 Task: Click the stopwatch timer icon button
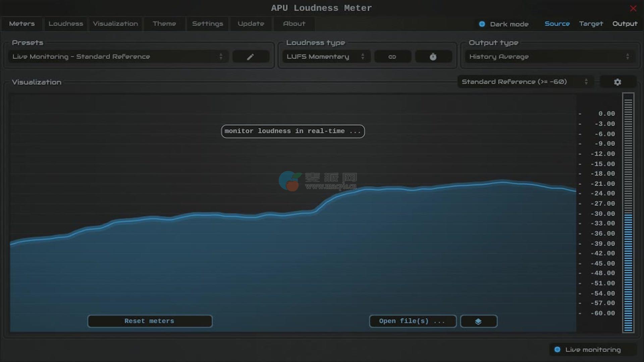[x=433, y=57]
